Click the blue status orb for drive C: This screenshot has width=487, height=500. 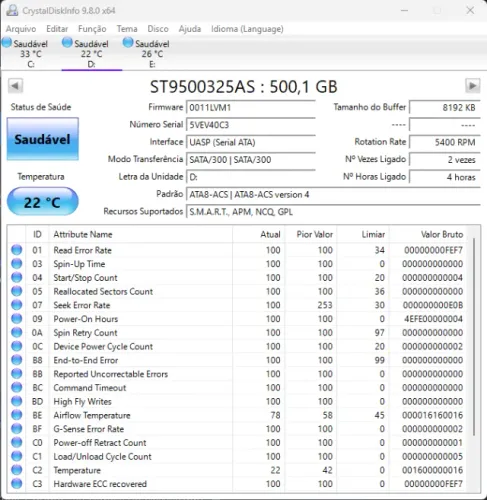(x=7, y=43)
